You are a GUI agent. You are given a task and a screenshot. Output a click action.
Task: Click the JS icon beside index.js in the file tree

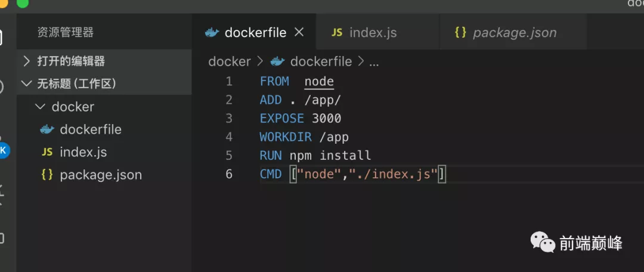(47, 152)
